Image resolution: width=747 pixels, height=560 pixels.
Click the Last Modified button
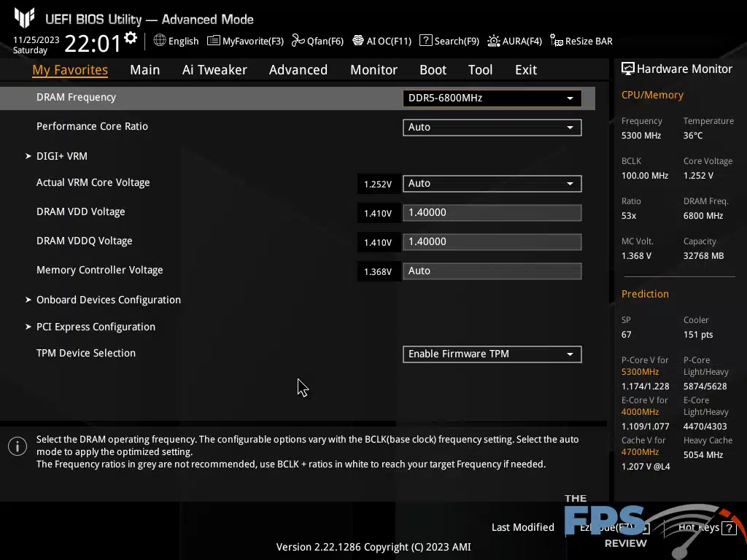point(522,527)
